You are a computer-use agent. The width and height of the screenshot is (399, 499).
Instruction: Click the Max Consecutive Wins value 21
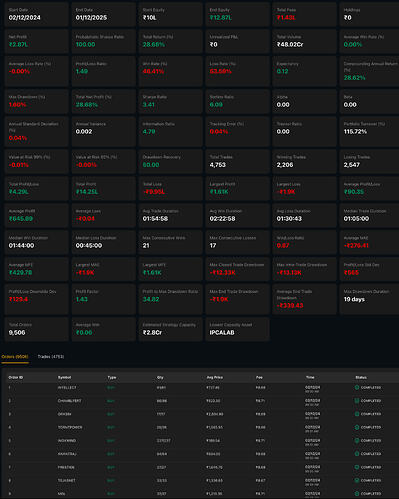point(146,246)
